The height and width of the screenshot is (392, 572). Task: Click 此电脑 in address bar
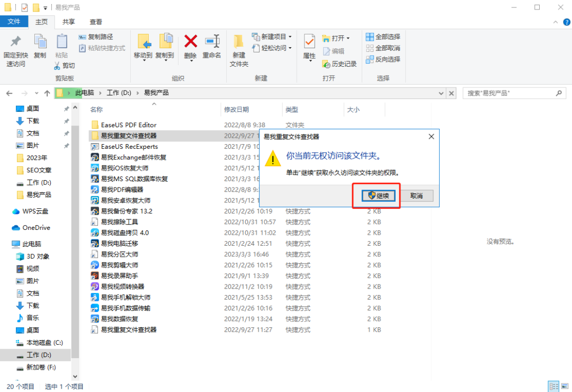(84, 93)
